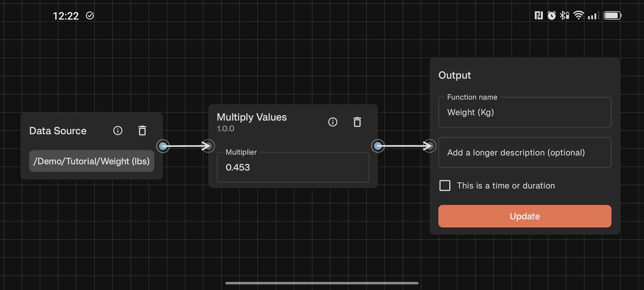Open info for the Multiply Values node

tap(333, 122)
